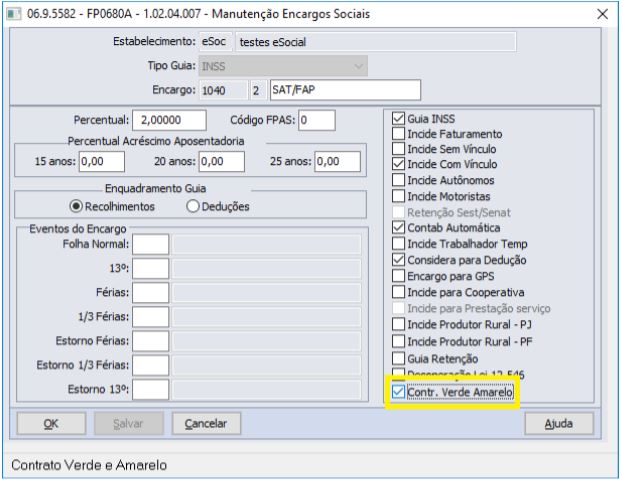This screenshot has height=486, width=622.
Task: Click the Estabelecimento eSoc field
Action: coord(215,42)
